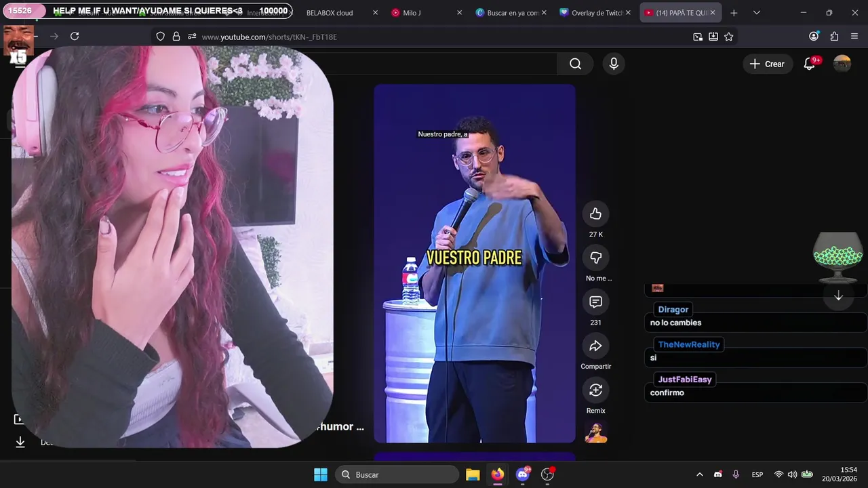Click battery status icon
The height and width of the screenshot is (488, 868).
coord(807,474)
